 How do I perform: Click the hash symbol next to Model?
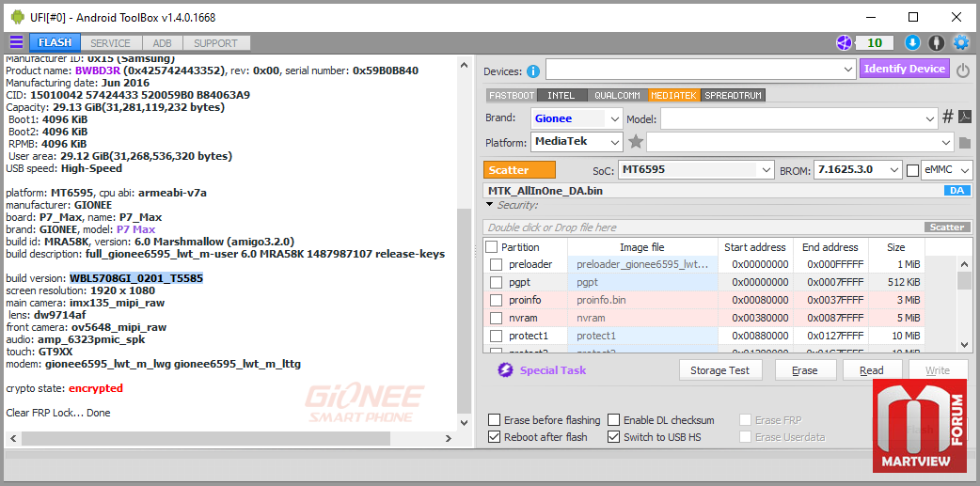[947, 117]
